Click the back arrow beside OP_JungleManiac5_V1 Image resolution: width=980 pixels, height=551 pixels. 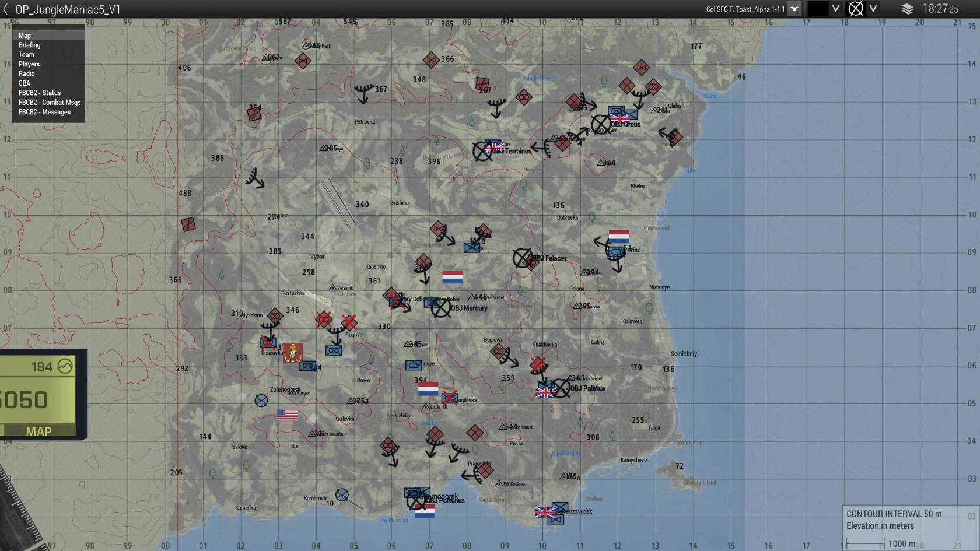[x=6, y=9]
